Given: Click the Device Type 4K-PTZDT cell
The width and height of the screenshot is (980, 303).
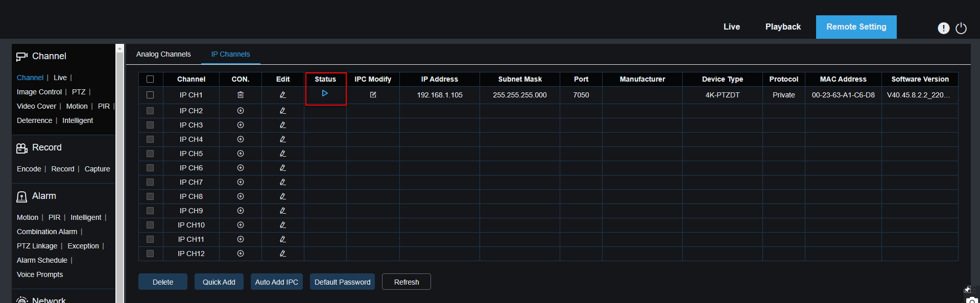Looking at the screenshot, I should click(x=723, y=95).
